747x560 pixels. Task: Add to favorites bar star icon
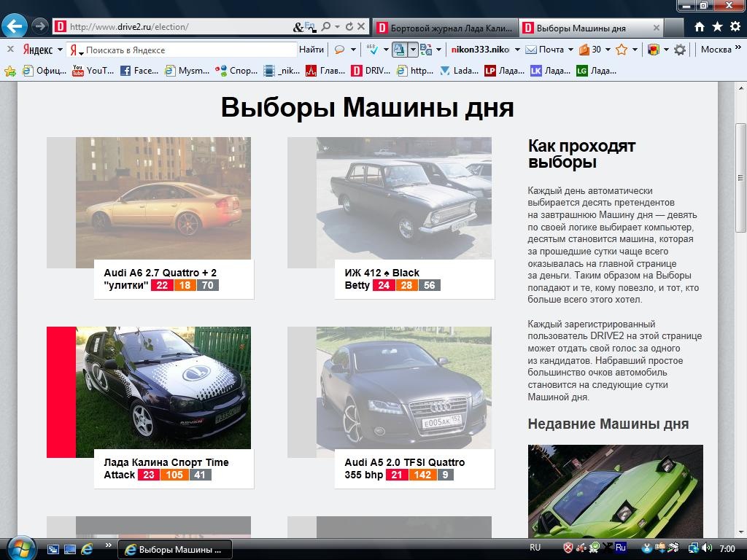tap(10, 71)
